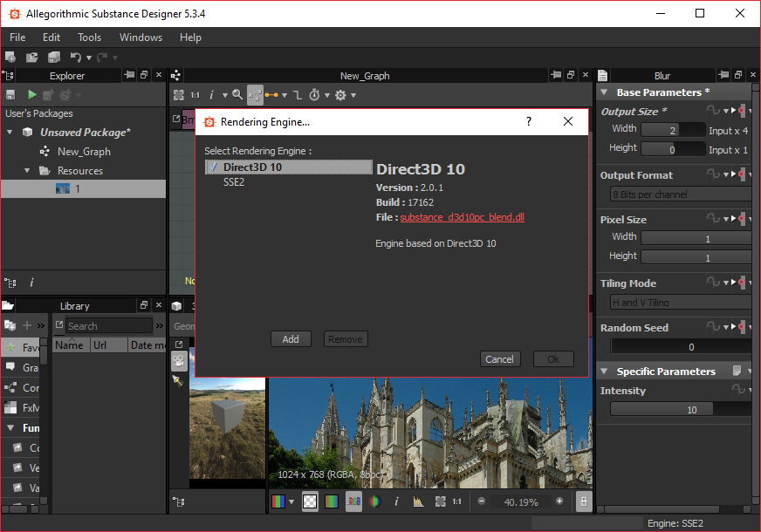Click the fit-to-view frame icon in graph toolbar
The width and height of the screenshot is (761, 532).
point(179,94)
